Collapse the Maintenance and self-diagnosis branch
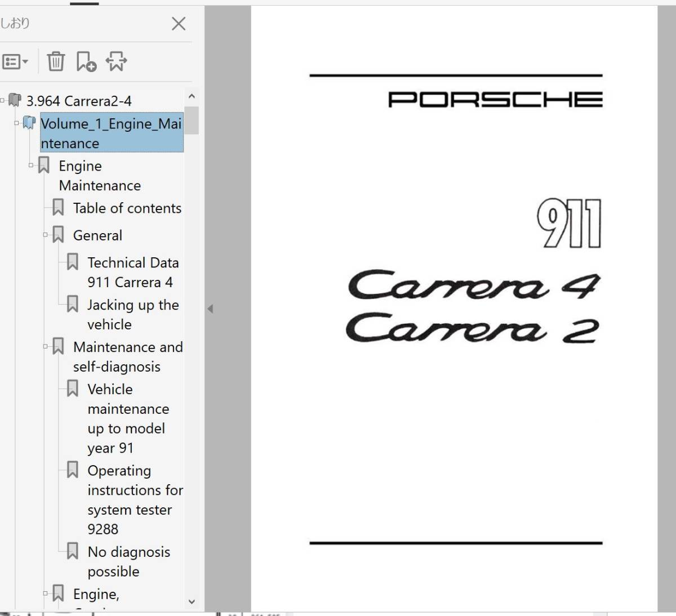676x616 pixels. [46, 346]
